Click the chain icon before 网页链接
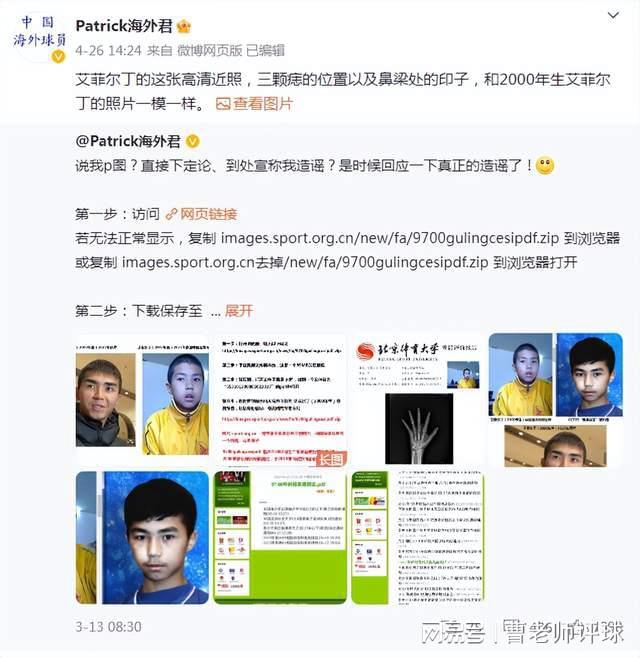Viewport: 640px width, 658px height. [x=171, y=214]
